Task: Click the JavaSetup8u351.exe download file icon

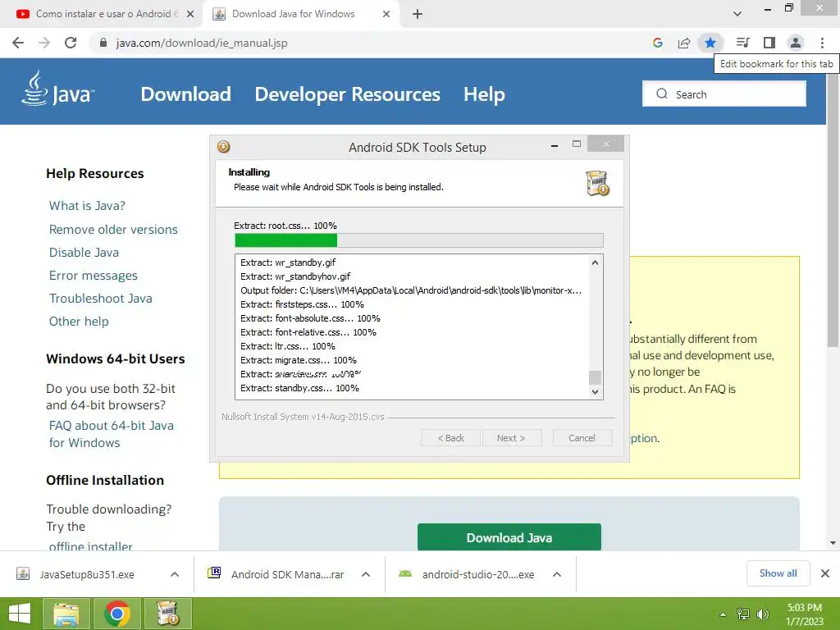Action: [23, 573]
